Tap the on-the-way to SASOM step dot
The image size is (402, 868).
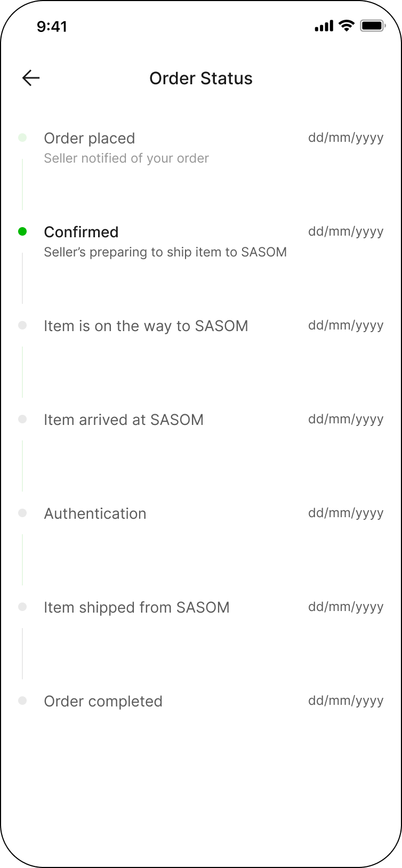coord(22,325)
